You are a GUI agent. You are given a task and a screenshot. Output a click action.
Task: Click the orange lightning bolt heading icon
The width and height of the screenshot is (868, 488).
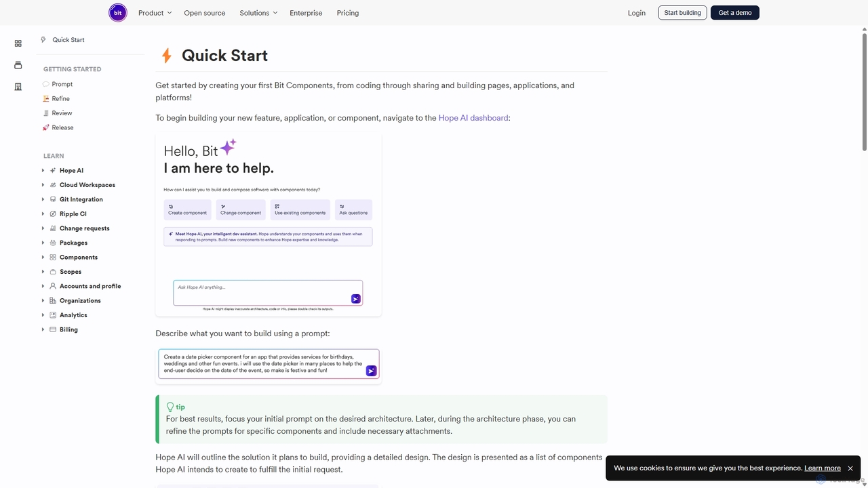(x=166, y=56)
